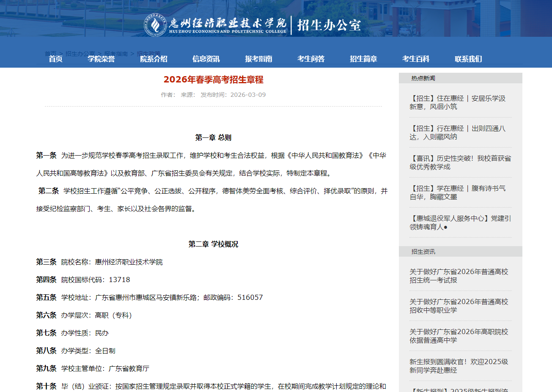
Task: Open the 招生简章 navigation menu item
Action: coord(363,59)
